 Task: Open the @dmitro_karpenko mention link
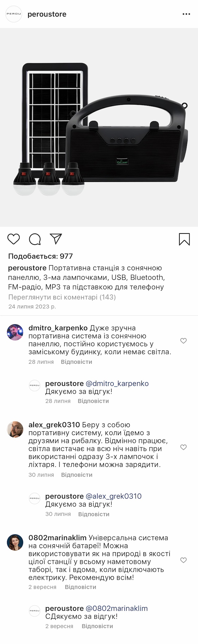click(x=117, y=384)
